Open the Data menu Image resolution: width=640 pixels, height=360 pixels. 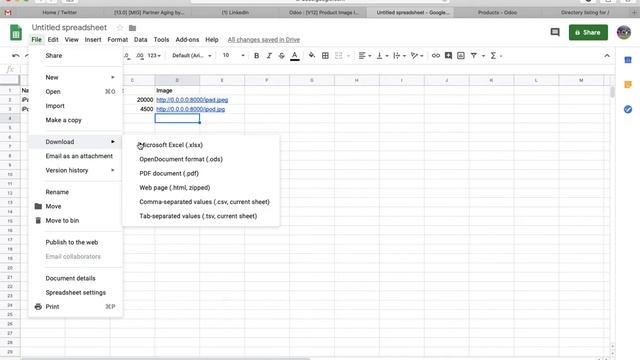point(140,40)
